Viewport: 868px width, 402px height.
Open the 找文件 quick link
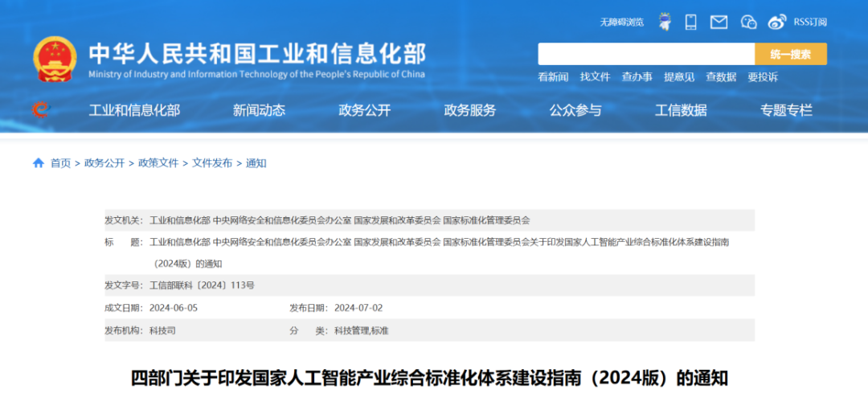point(595,77)
